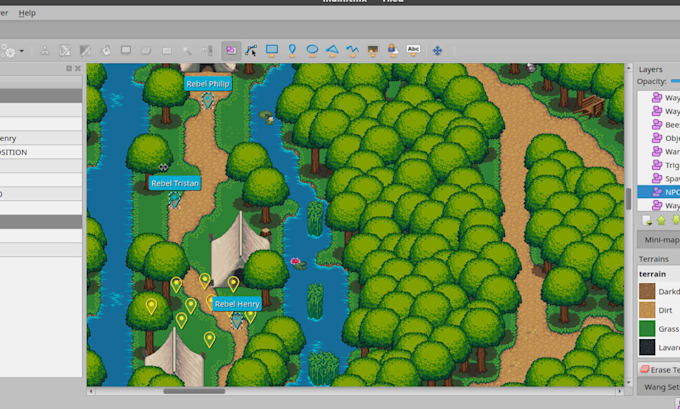Click the Terrains panel title
Image resolution: width=680 pixels, height=409 pixels.
click(x=654, y=259)
